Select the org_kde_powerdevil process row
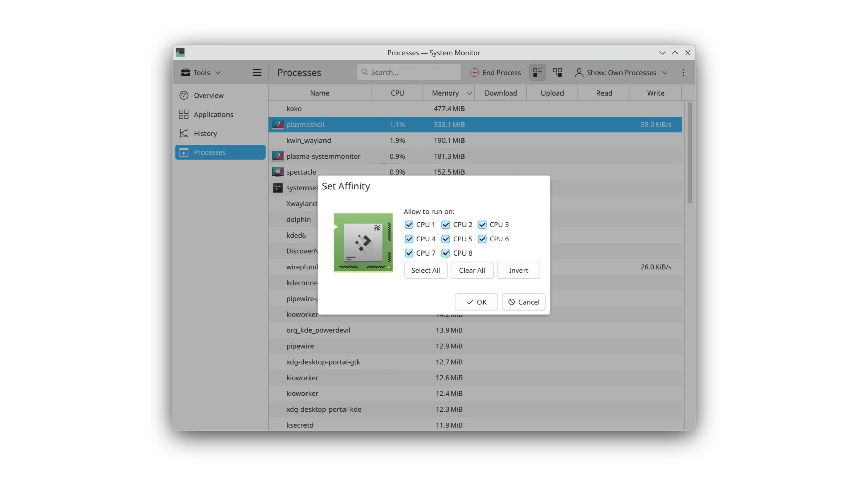The height and width of the screenshot is (488, 868). coord(475,330)
